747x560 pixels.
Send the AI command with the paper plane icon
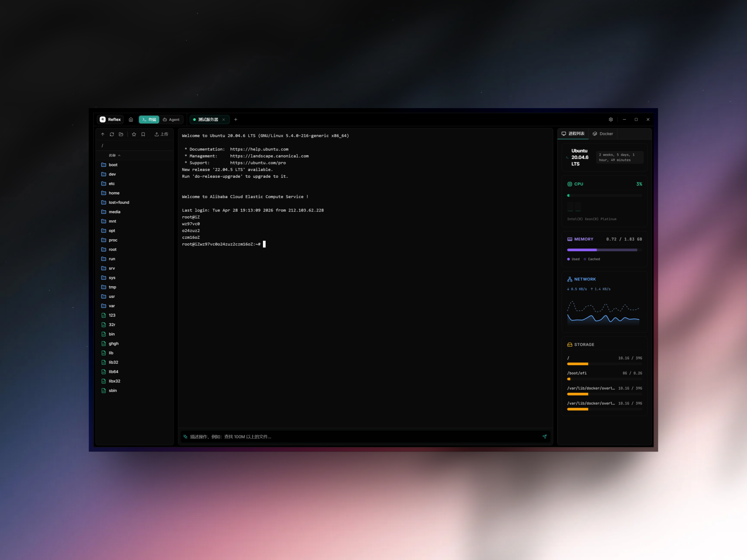pos(544,436)
